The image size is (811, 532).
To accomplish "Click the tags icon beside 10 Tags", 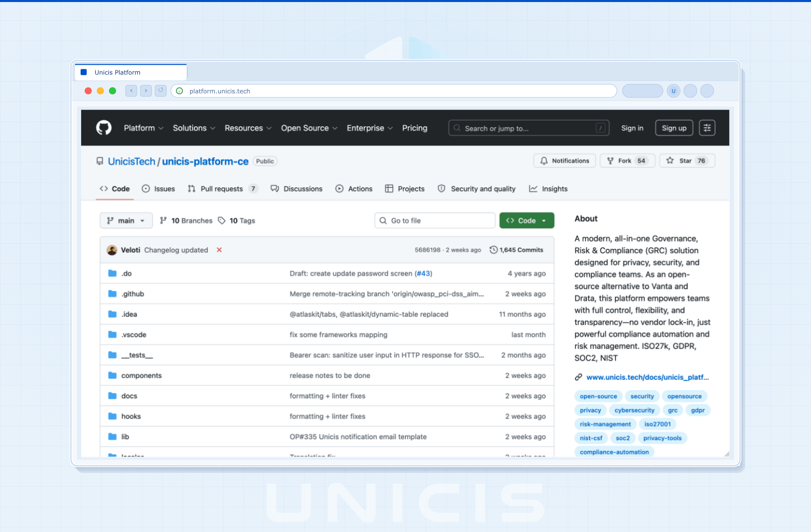I will [222, 220].
